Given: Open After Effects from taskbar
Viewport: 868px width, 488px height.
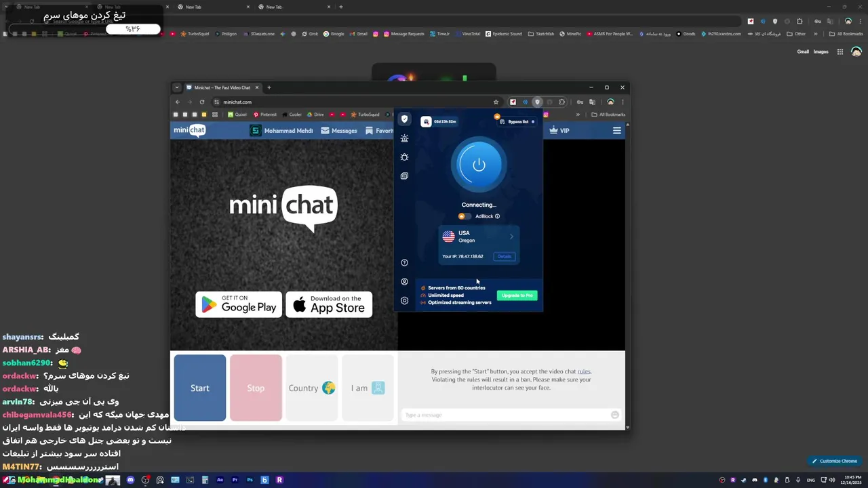Looking at the screenshot, I should point(220,480).
